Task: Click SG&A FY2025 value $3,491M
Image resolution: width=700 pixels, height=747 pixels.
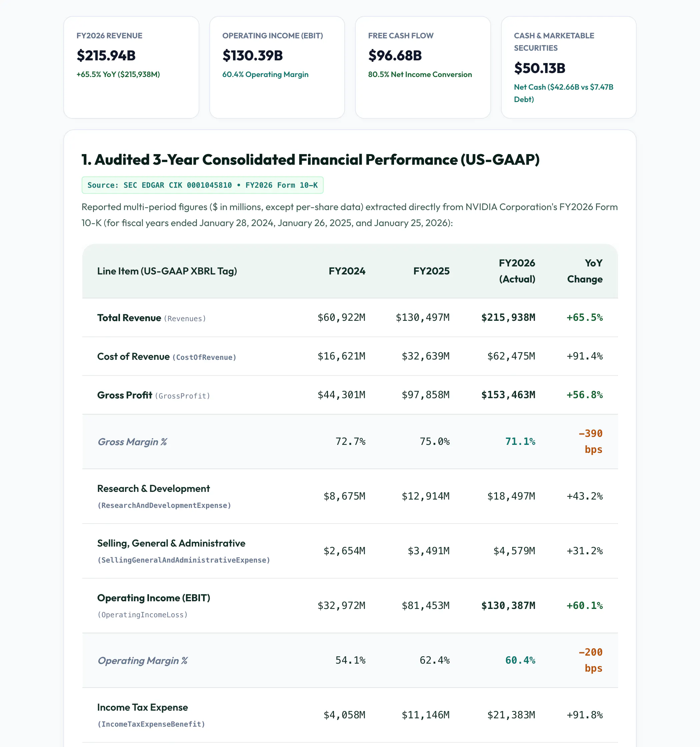Action: [428, 551]
